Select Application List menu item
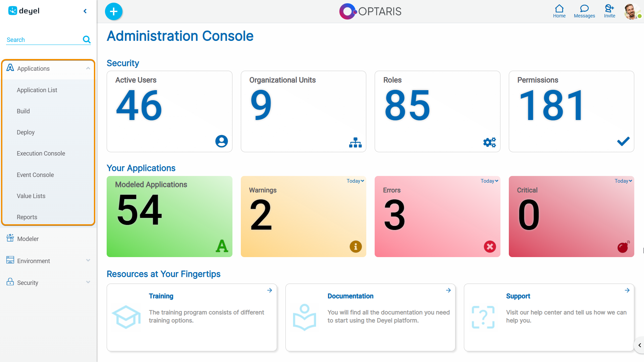 37,90
